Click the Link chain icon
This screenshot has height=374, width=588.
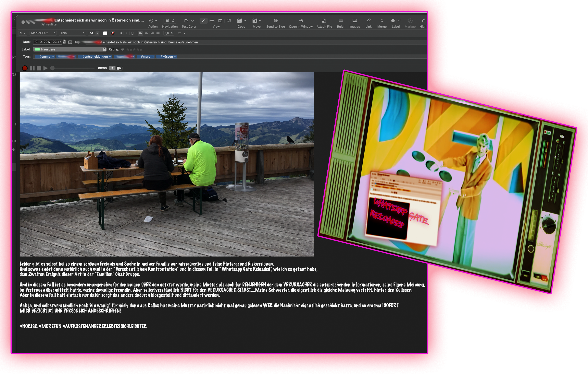click(369, 21)
